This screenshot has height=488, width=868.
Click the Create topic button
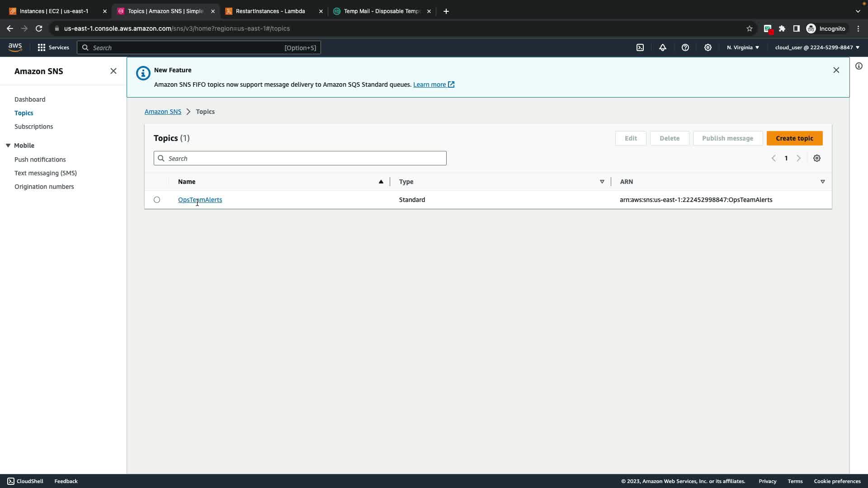[794, 138]
